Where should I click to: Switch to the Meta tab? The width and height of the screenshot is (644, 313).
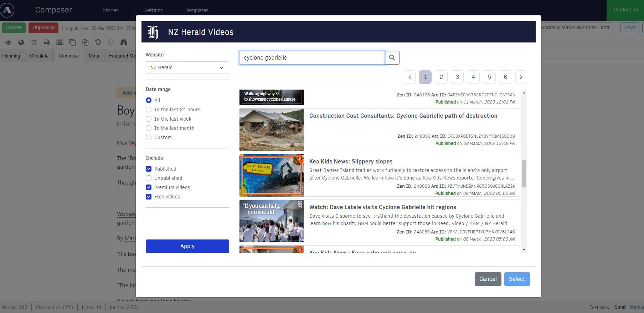click(x=94, y=56)
